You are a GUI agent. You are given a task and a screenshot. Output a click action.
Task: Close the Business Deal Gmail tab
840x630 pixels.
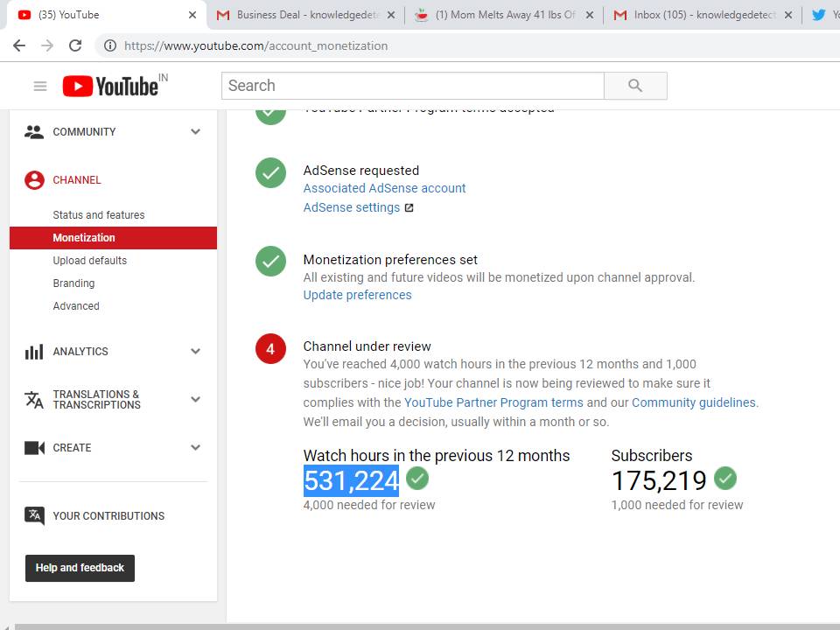pyautogui.click(x=391, y=15)
